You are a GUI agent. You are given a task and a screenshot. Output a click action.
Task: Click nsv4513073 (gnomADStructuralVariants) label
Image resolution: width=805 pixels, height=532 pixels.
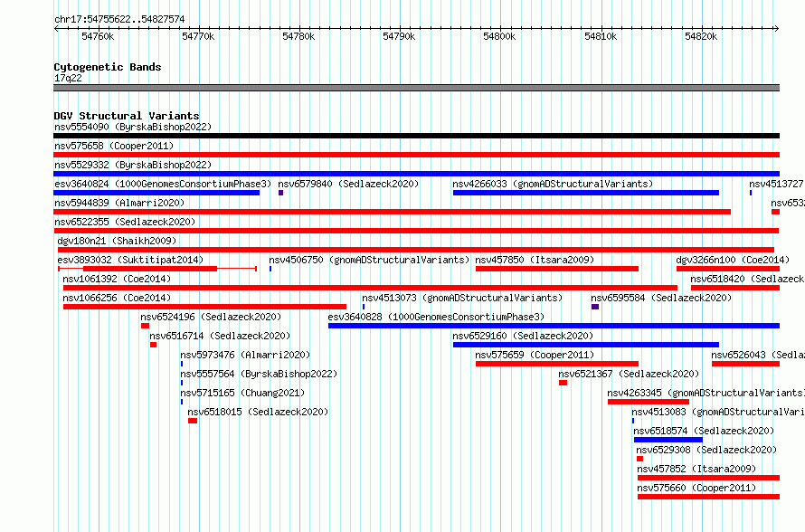462,298
